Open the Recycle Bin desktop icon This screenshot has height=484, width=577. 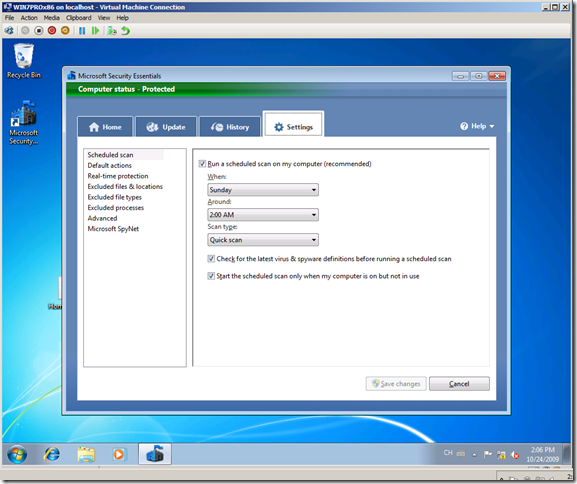tap(24, 61)
